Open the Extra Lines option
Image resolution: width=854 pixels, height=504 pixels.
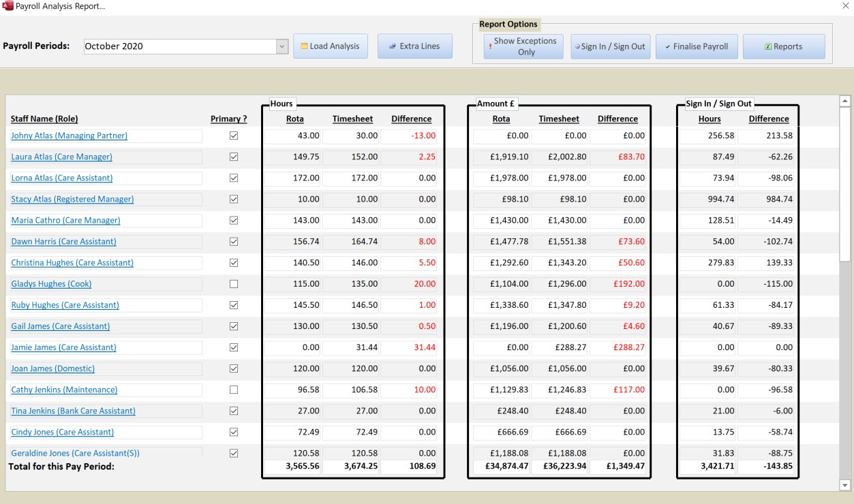point(414,46)
